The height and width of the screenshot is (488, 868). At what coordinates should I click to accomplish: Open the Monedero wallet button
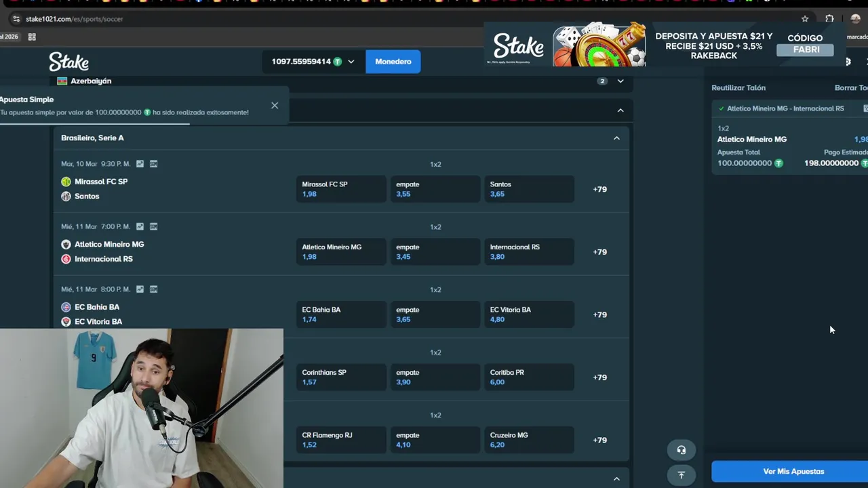(393, 62)
